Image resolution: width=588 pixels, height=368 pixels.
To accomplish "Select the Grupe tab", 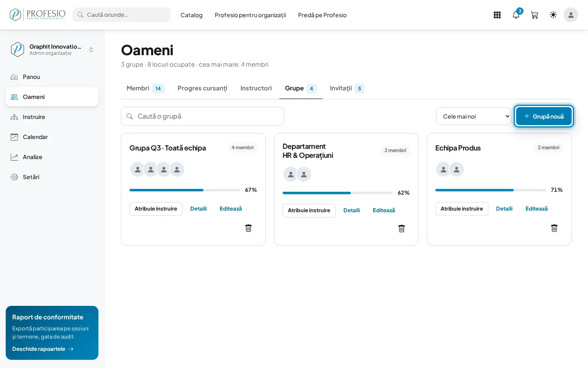I will click(301, 88).
